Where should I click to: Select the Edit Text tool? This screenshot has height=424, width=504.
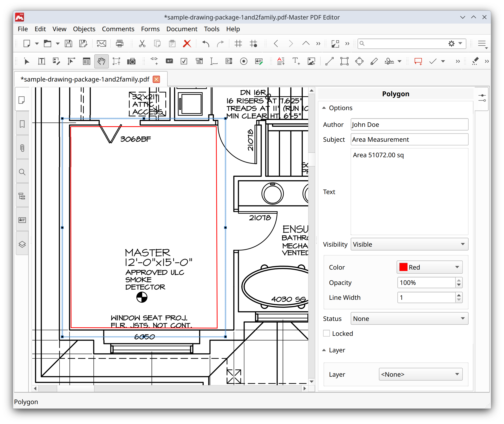(x=42, y=61)
